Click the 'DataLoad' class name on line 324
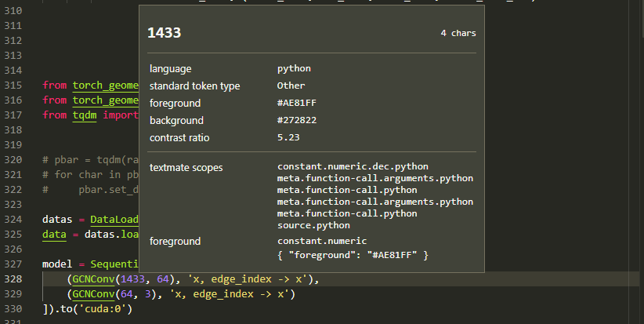 click(114, 219)
